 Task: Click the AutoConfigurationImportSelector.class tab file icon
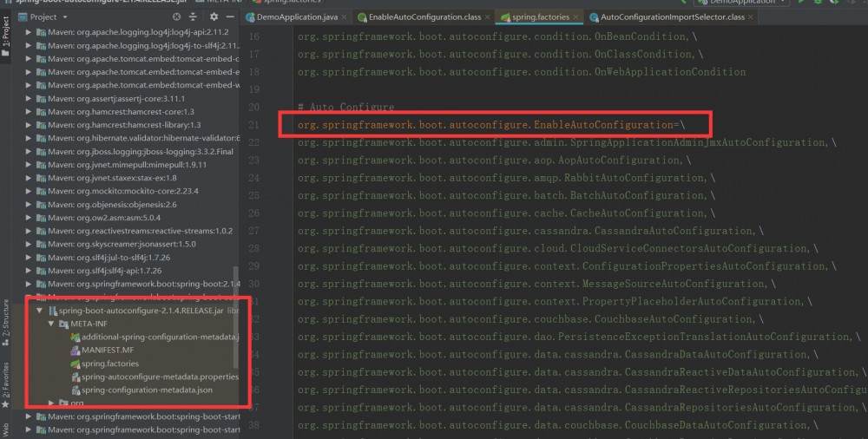click(x=594, y=17)
